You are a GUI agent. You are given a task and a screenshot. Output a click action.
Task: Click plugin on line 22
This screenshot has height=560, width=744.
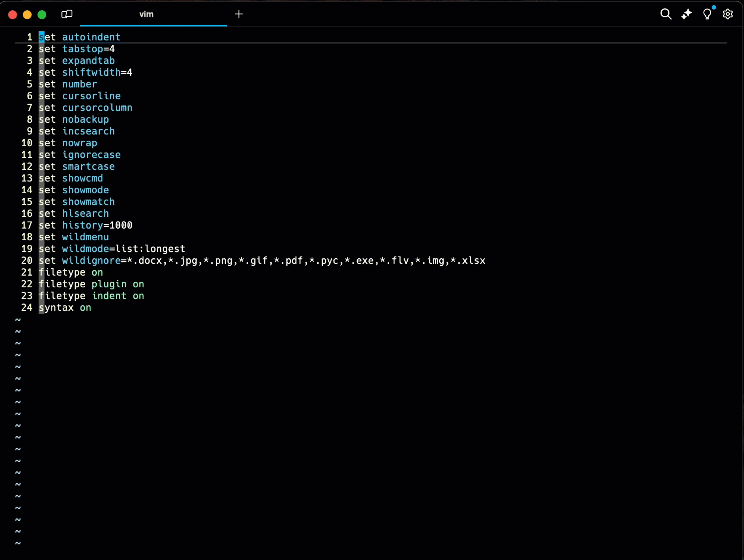pyautogui.click(x=109, y=284)
